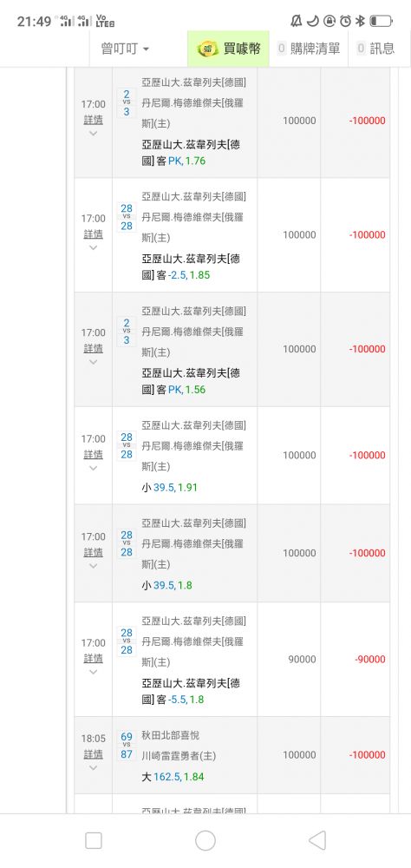Screen dimensions: 411x868
Task: Expand chevron under 詳情 for -5.5, 1.8 row
Action: click(x=93, y=672)
